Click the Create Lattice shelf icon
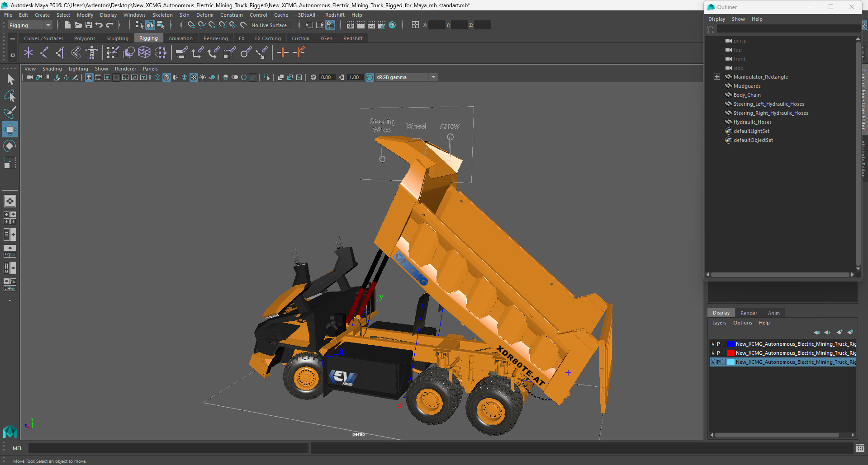 click(144, 53)
